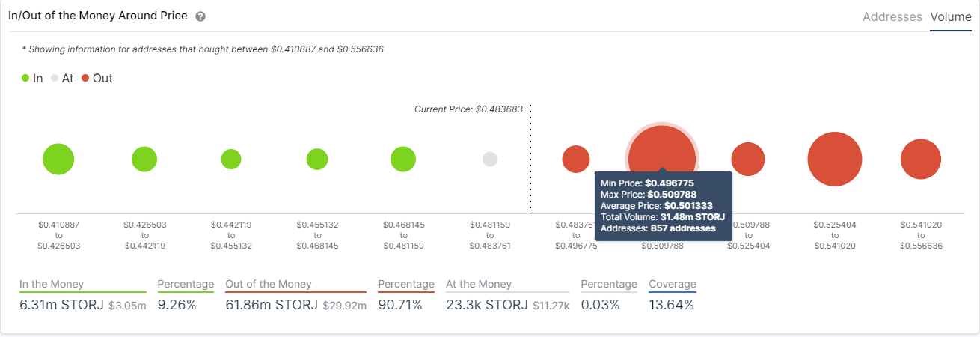Viewport: 980px width, 337px height.
Task: Toggle the red Out legend item
Action: [x=97, y=78]
